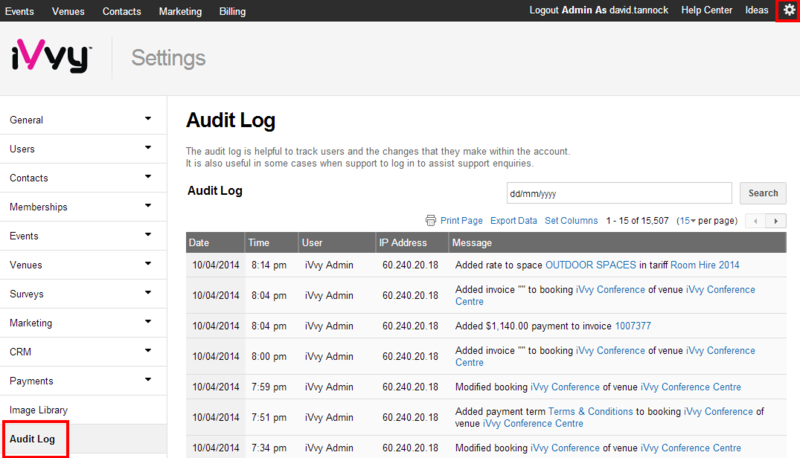800x458 pixels.
Task: Click the Search button
Action: 763,193
